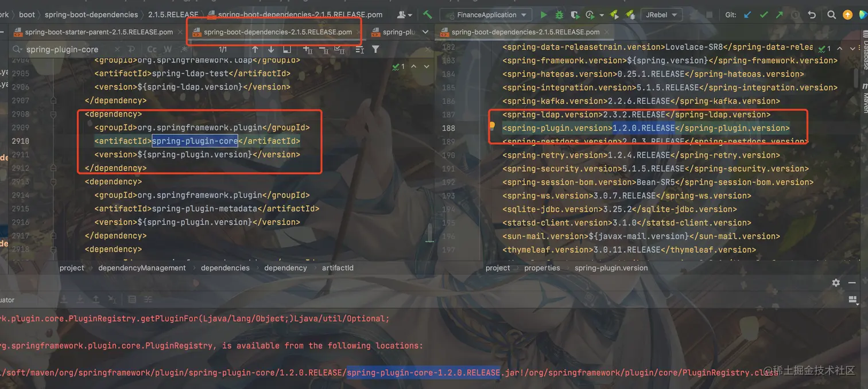Click the Git update project blue arrow
Screen dimensions: 868x389
click(747, 15)
